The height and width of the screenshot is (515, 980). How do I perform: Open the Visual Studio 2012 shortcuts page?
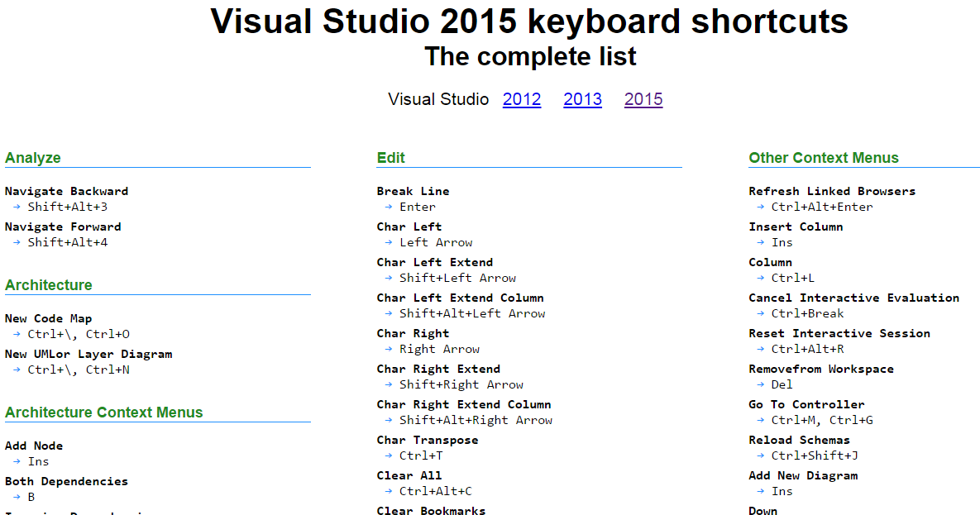(522, 99)
